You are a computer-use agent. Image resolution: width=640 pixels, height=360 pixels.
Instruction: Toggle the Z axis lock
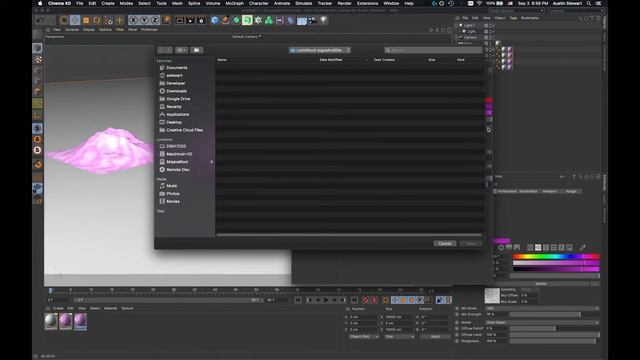tap(155, 20)
